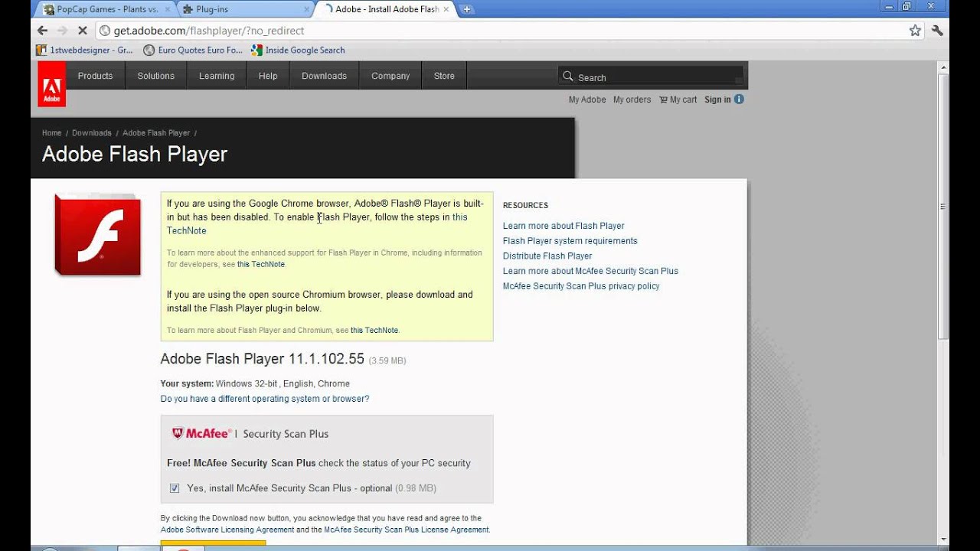Image resolution: width=980 pixels, height=551 pixels.
Task: Click the Distribute Flash Player link
Action: point(547,256)
